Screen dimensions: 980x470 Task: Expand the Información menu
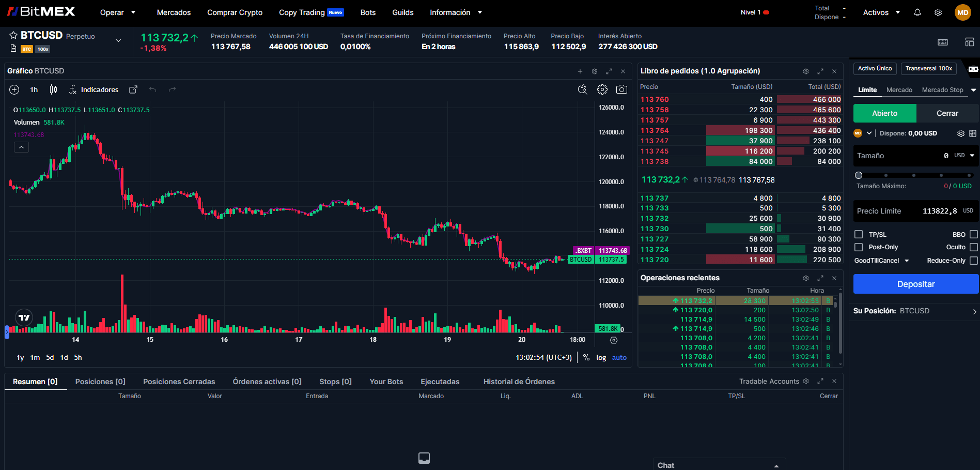(456, 12)
